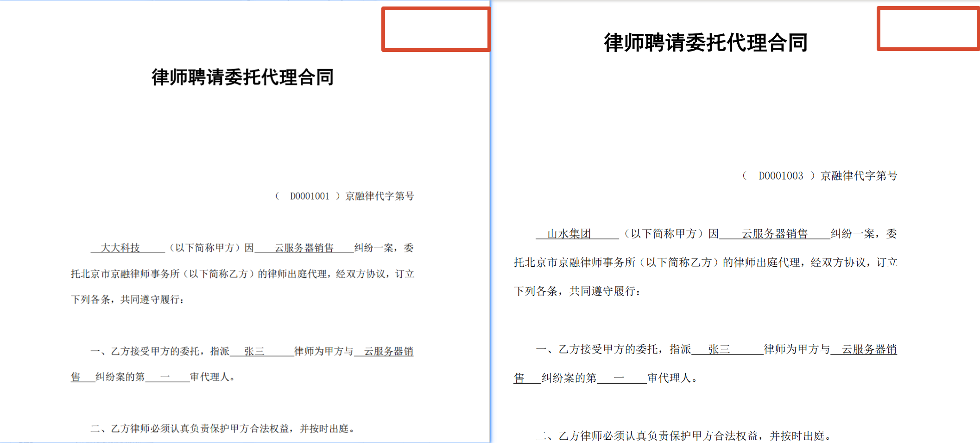
Task: Select the party name 山水集团
Action: [x=569, y=233]
